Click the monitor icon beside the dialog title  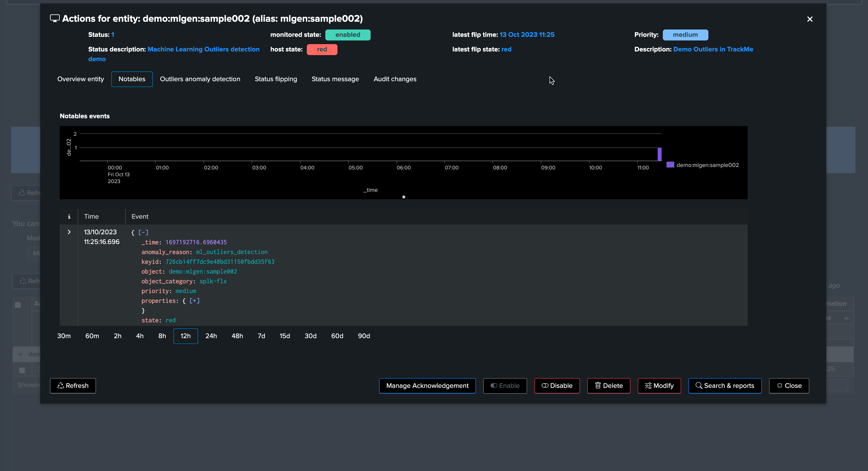(x=55, y=19)
